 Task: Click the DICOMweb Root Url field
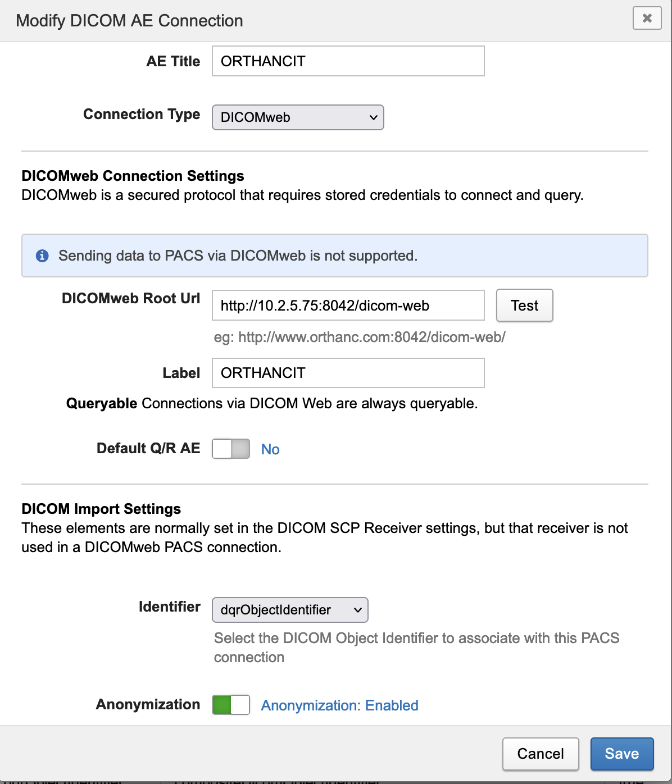pyautogui.click(x=348, y=306)
